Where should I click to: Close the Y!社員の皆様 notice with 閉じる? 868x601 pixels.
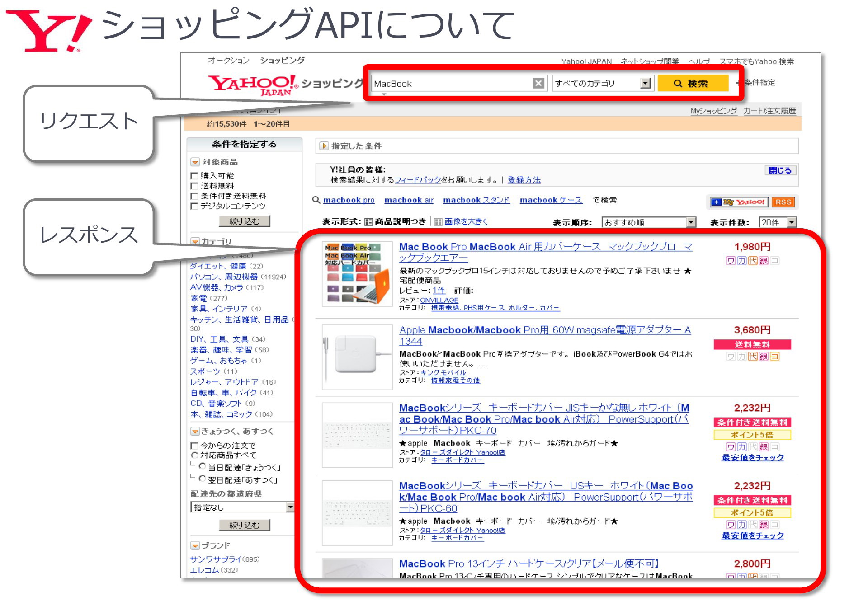coord(780,170)
